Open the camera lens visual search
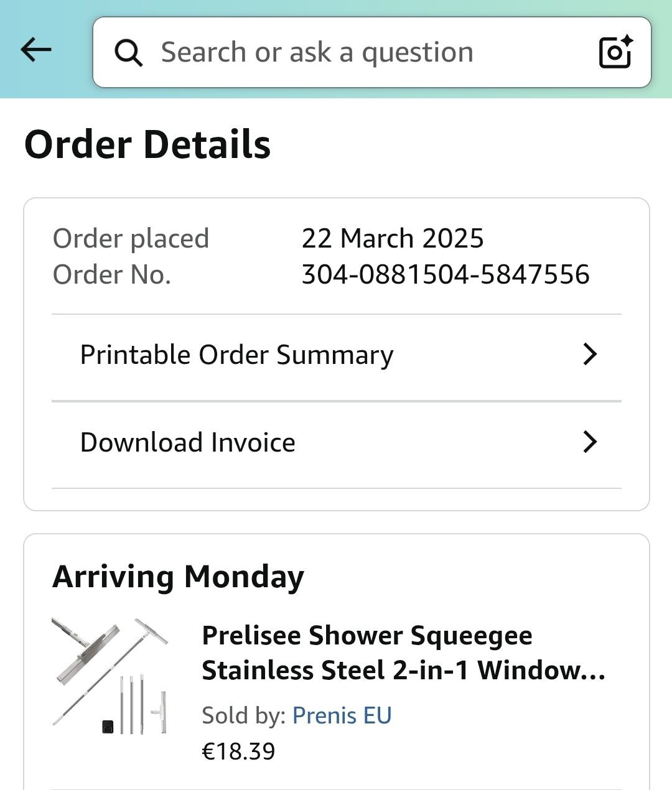 pyautogui.click(x=615, y=52)
